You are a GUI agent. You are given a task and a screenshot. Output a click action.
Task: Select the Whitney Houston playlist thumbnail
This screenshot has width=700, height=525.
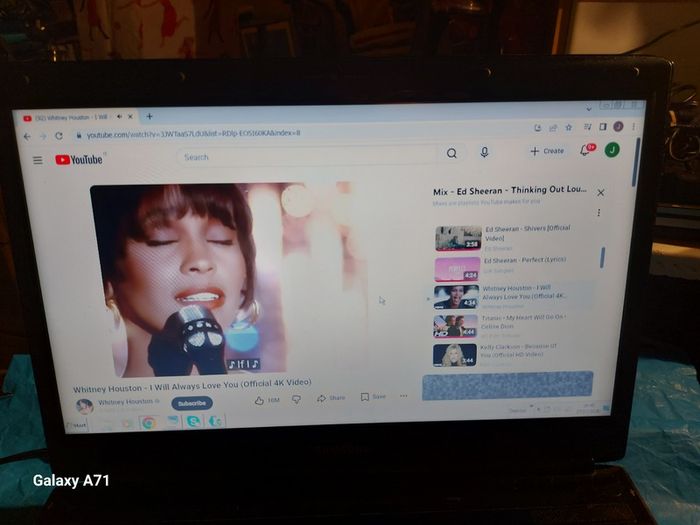(x=456, y=297)
